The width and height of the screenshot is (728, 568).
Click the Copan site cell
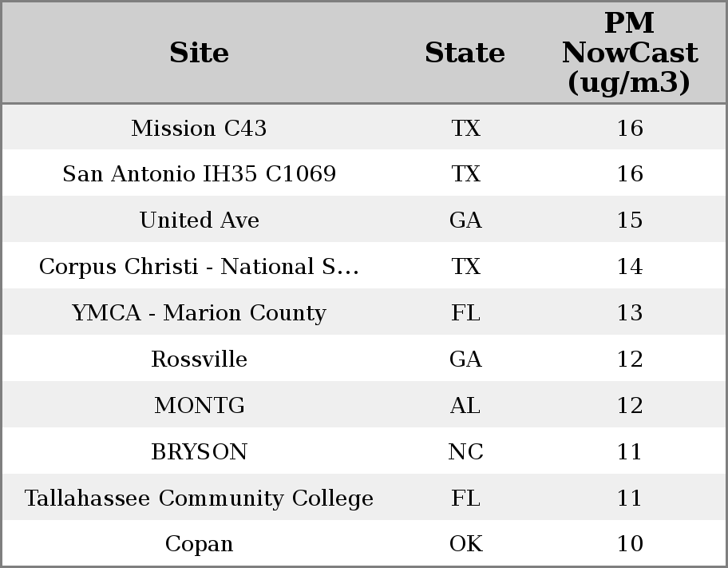tap(199, 544)
